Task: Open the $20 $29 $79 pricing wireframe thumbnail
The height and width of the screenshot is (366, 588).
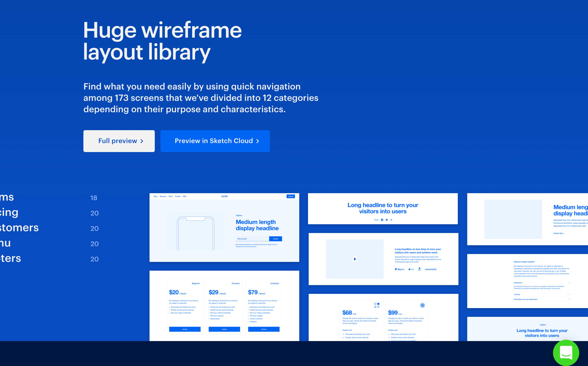Action: (x=224, y=306)
